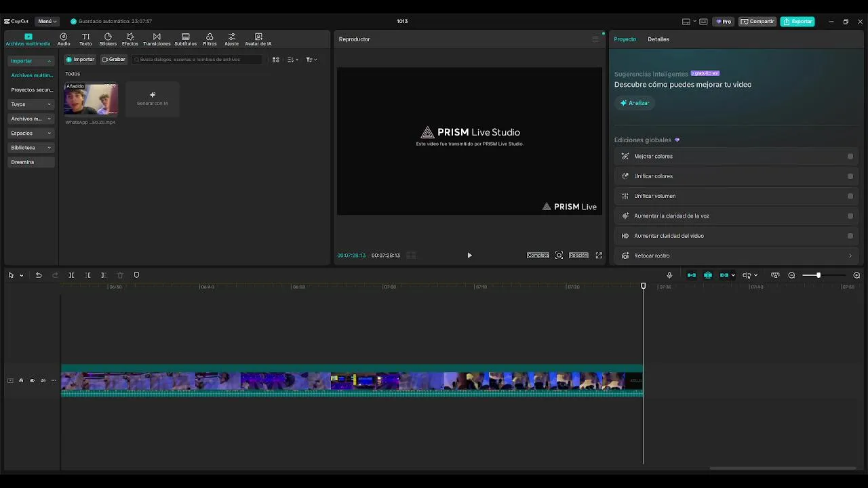Expand Retocar rostro options
Image resolution: width=868 pixels, height=488 pixels.
850,256
